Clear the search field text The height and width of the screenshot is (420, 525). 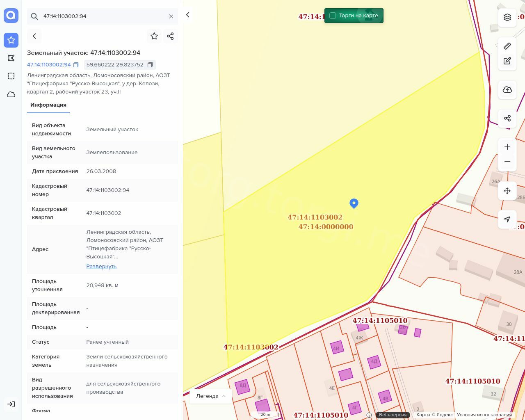click(x=171, y=16)
